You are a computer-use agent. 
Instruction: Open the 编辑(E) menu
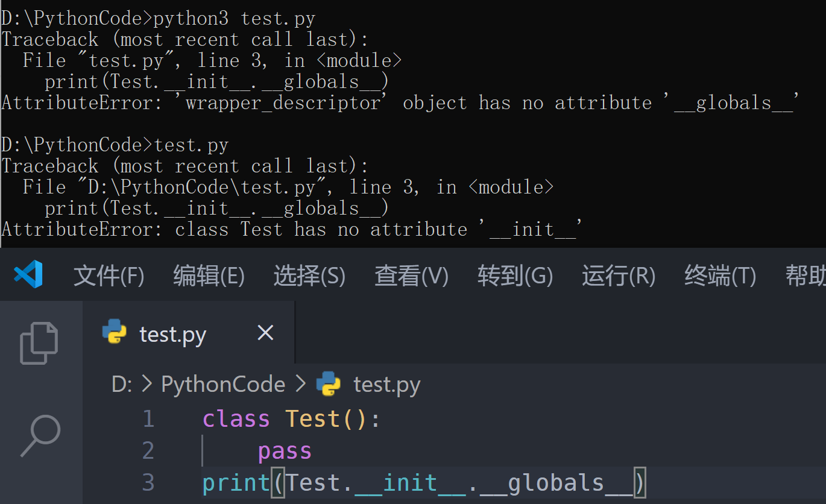[209, 276]
